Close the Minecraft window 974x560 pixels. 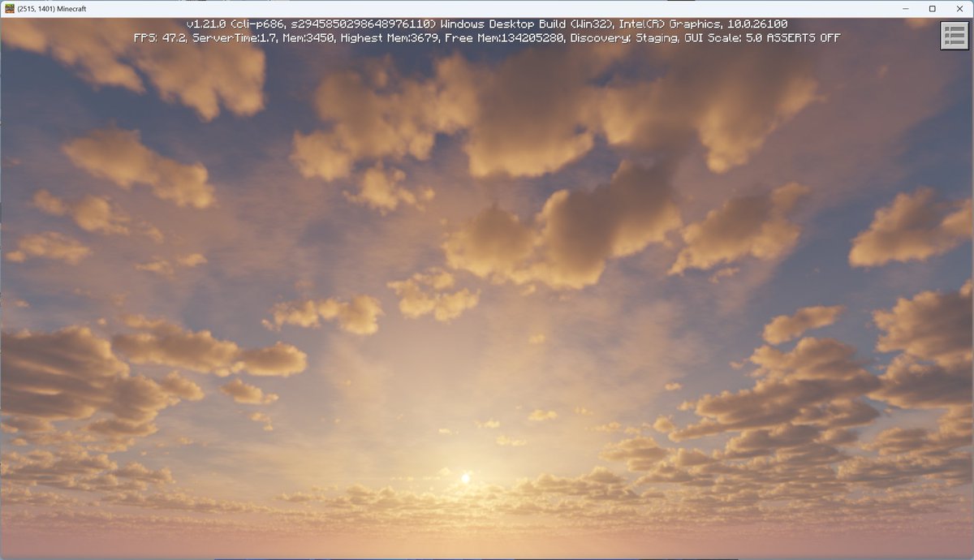tap(959, 7)
